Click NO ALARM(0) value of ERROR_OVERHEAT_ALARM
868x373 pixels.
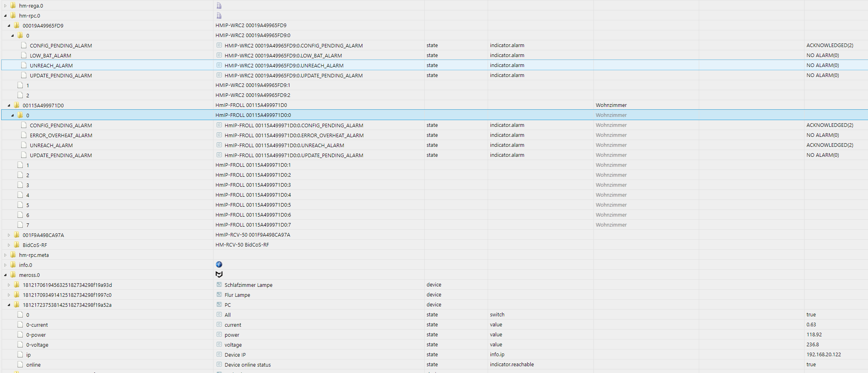pyautogui.click(x=823, y=135)
